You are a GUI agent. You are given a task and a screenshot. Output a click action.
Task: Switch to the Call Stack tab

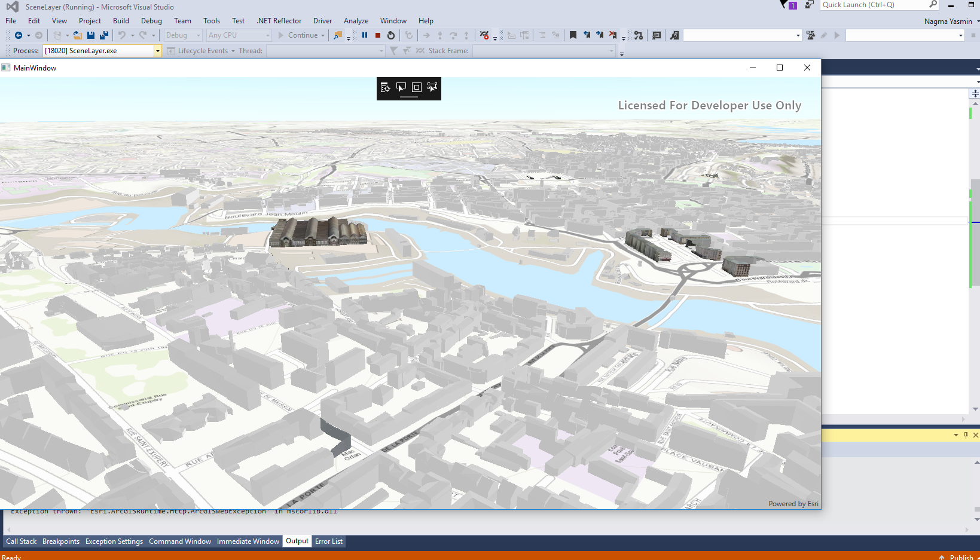click(x=22, y=541)
